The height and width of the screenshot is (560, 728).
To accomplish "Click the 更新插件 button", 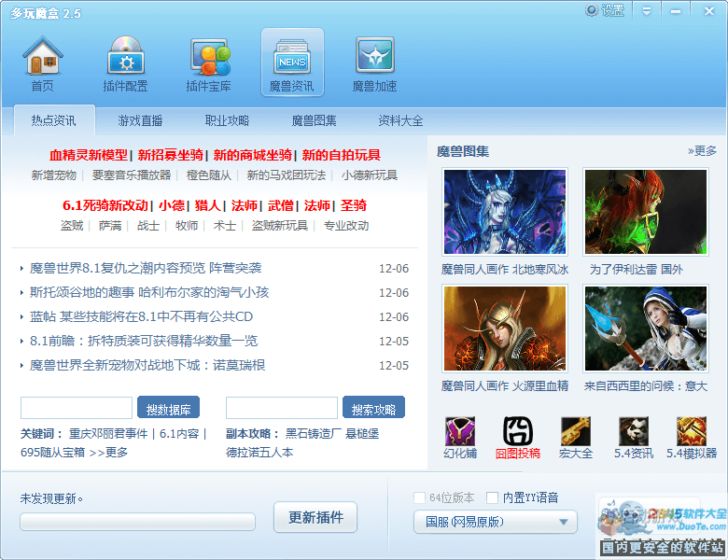I will point(315,517).
